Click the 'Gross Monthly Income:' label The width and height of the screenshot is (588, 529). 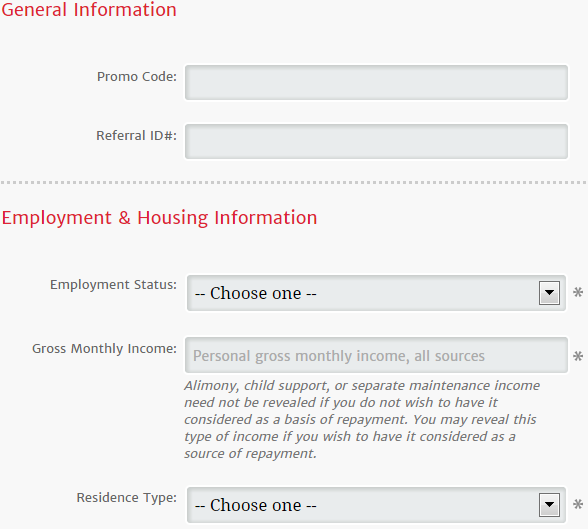104,349
